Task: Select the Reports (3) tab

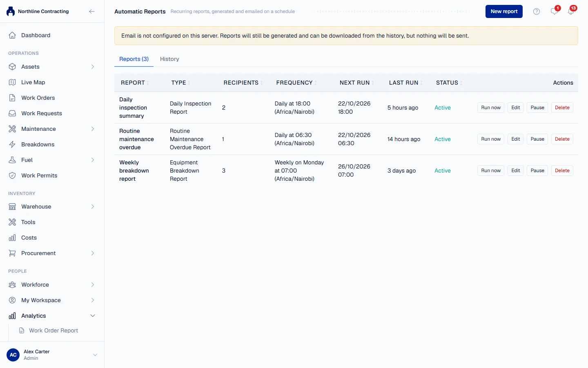Action: [x=134, y=59]
